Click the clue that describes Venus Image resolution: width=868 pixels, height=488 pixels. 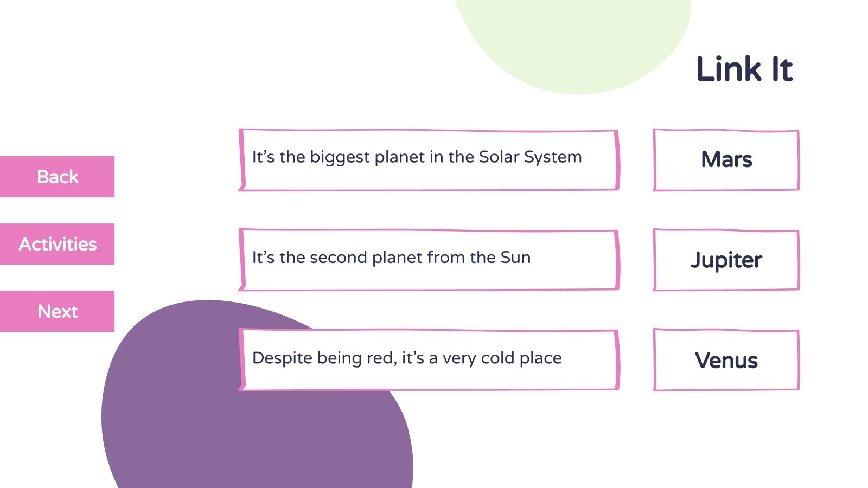(429, 260)
